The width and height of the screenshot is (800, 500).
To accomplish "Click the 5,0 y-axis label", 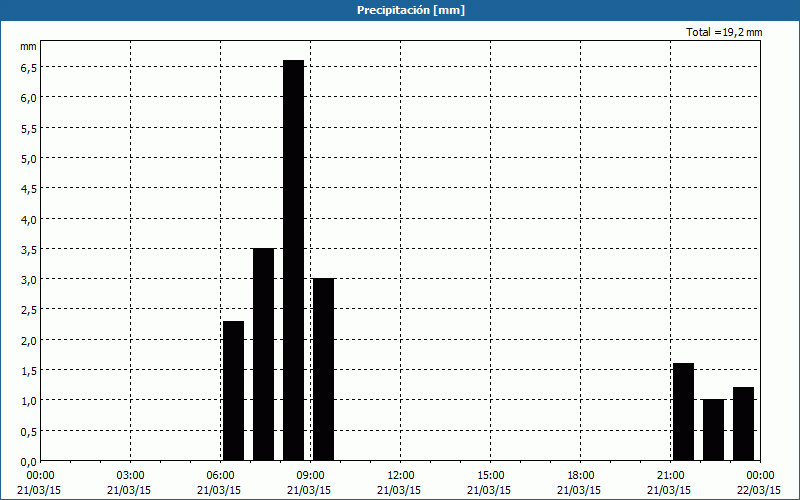I will 28,159.
